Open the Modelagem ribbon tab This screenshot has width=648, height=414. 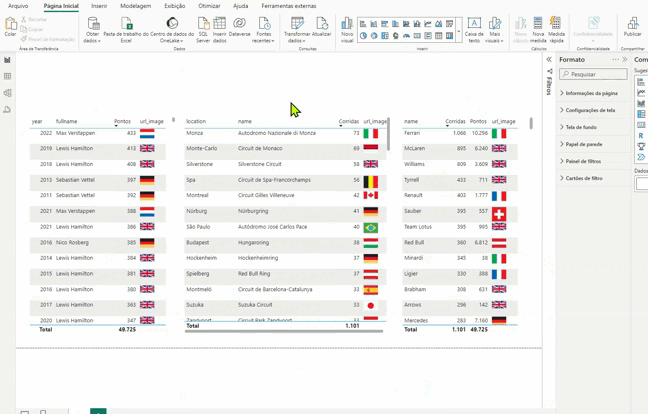point(135,5)
